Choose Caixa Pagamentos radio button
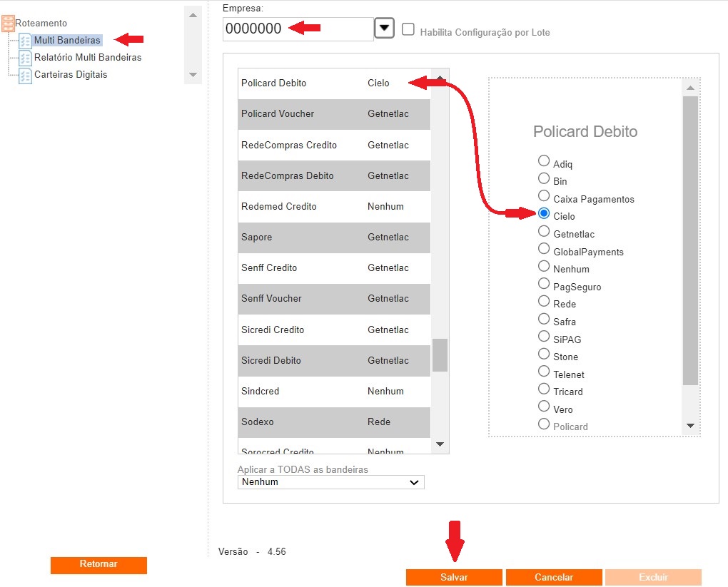The height and width of the screenshot is (587, 728). pos(544,196)
